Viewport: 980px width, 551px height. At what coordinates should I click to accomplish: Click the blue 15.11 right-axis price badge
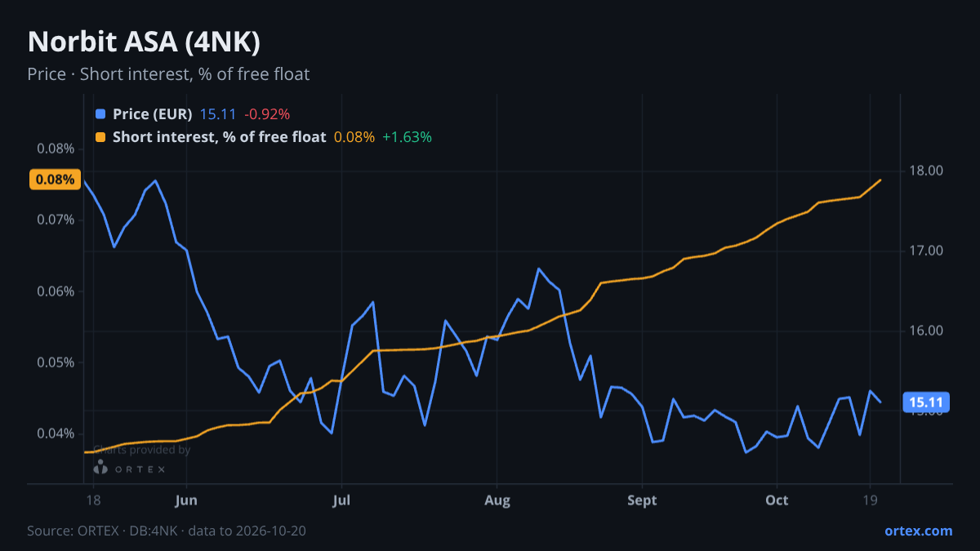click(x=926, y=402)
